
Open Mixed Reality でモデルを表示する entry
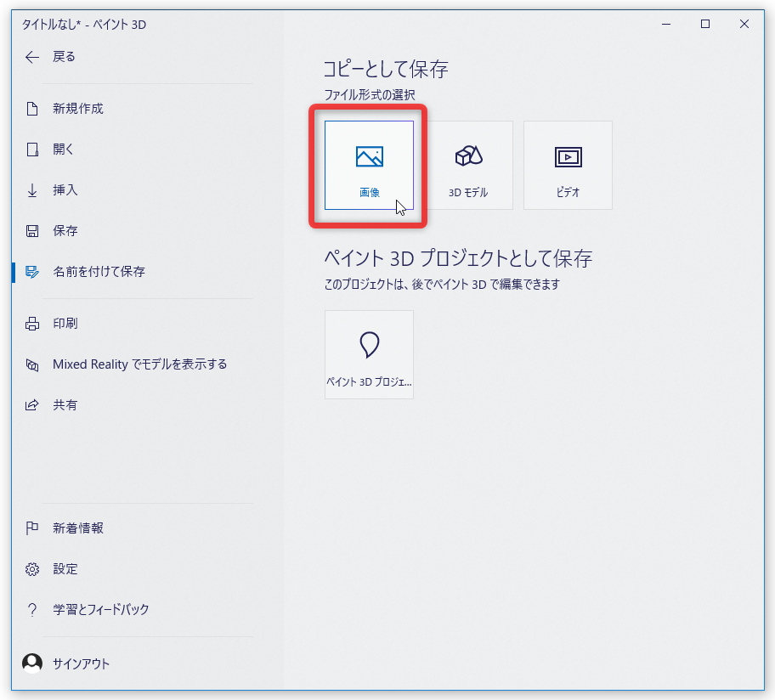click(x=140, y=364)
